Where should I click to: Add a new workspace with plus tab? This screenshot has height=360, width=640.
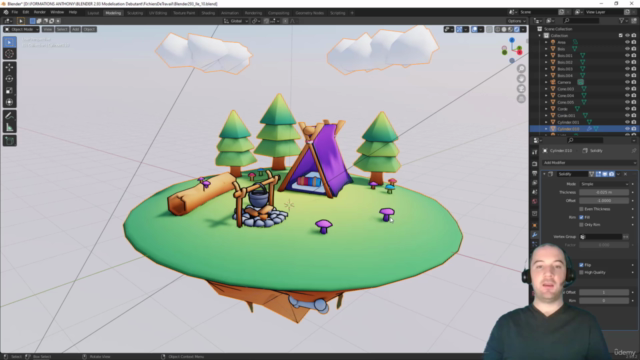tap(352, 13)
